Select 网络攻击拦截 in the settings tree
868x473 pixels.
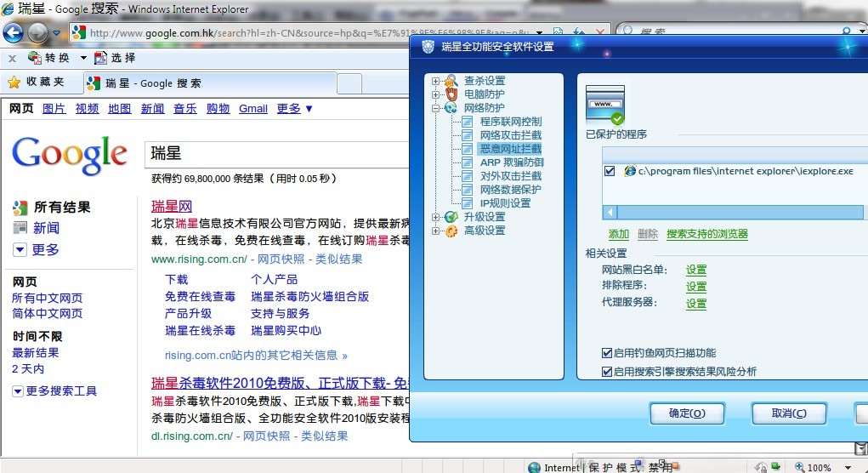(x=510, y=135)
